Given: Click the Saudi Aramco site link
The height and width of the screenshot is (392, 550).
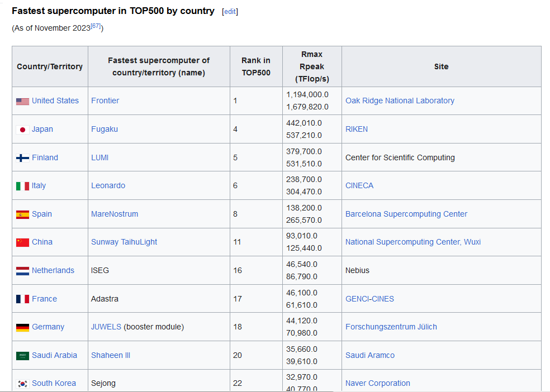Looking at the screenshot, I should 369,355.
